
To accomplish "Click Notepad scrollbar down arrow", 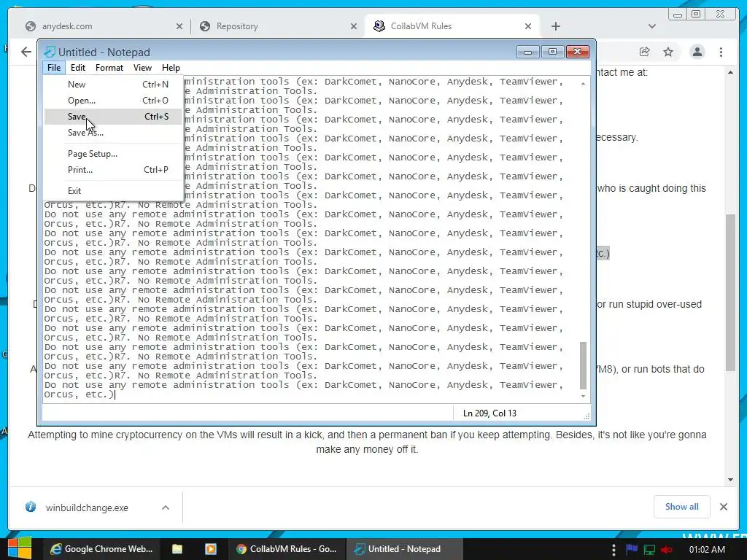I will 583,396.
